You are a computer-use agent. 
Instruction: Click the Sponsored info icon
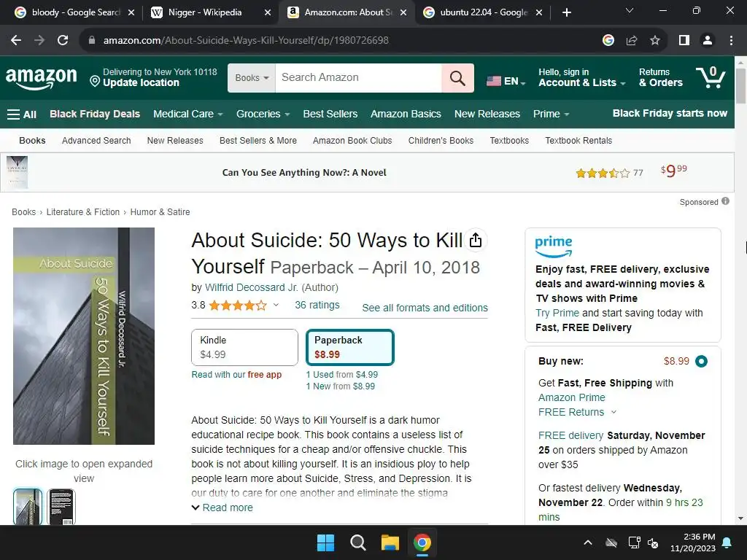pyautogui.click(x=725, y=201)
